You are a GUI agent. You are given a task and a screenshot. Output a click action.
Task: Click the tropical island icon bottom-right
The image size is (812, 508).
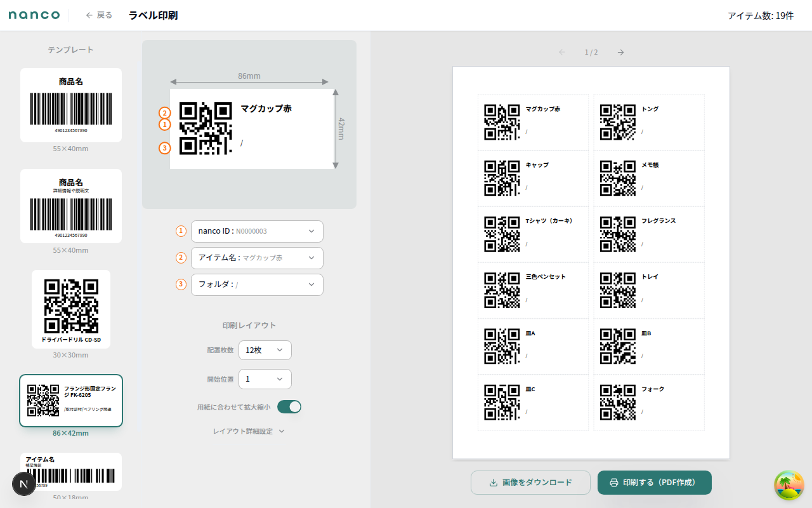pos(789,485)
